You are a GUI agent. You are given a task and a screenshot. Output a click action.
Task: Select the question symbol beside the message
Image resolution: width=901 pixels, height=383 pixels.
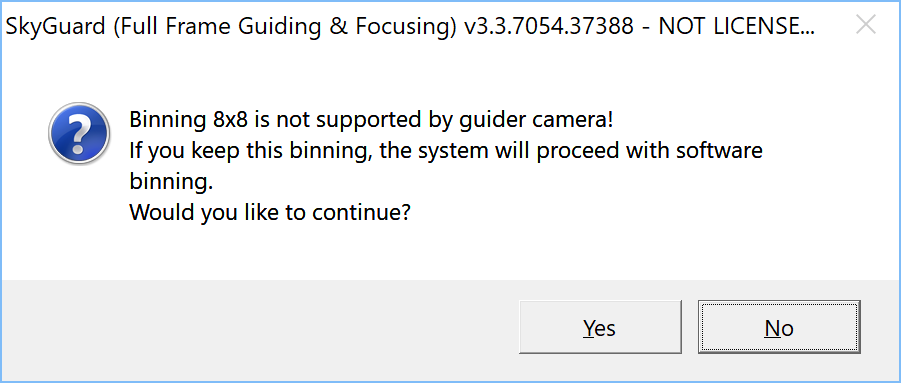pos(79,134)
